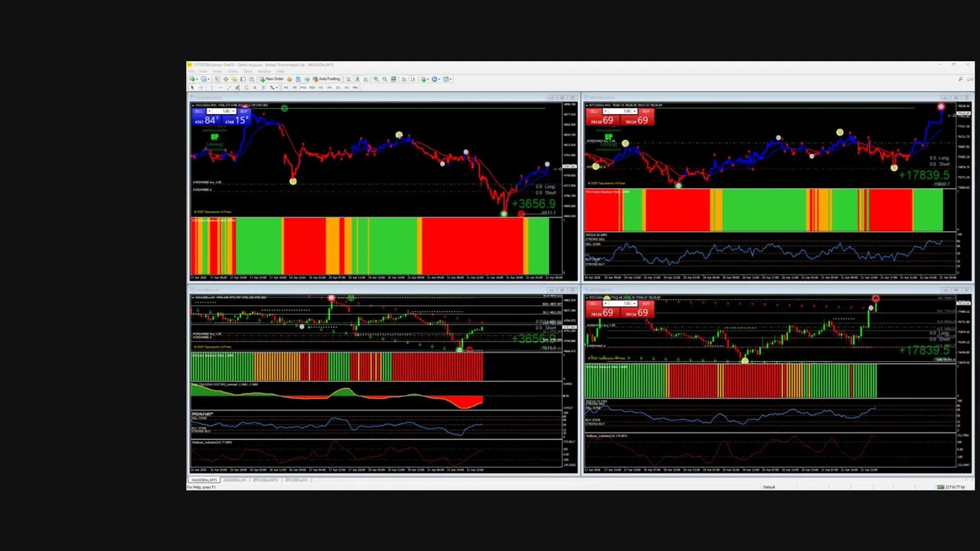
Task: Open the File menu
Action: tap(191, 71)
